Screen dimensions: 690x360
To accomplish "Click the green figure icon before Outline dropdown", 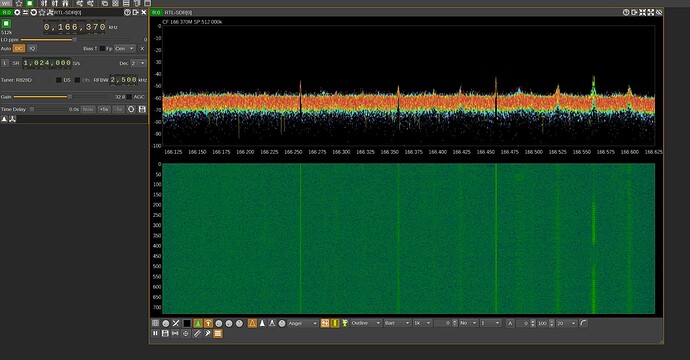I will (x=345, y=323).
